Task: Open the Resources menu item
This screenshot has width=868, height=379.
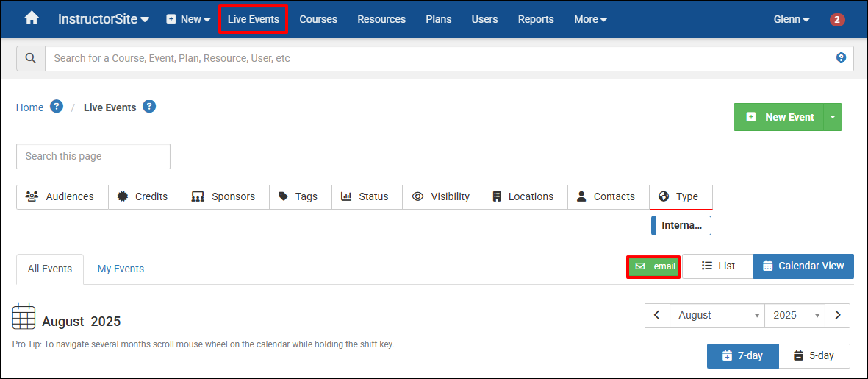Action: (381, 19)
